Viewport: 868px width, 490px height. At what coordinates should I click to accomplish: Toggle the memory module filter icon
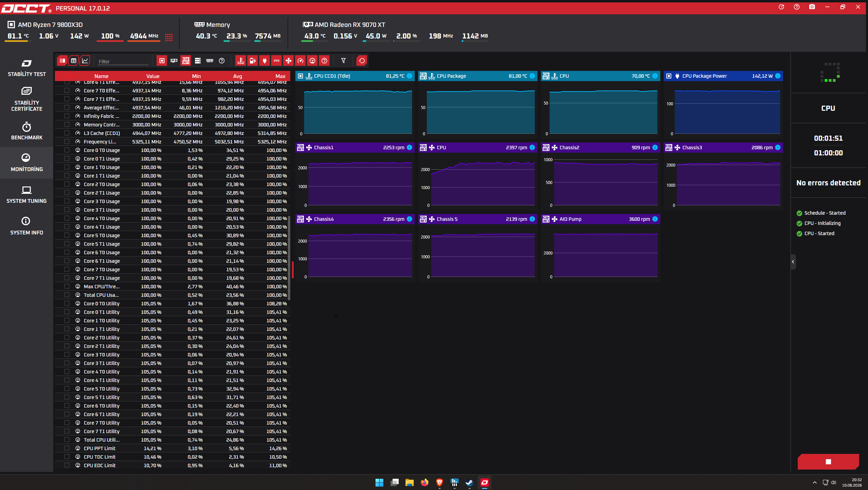[210, 61]
